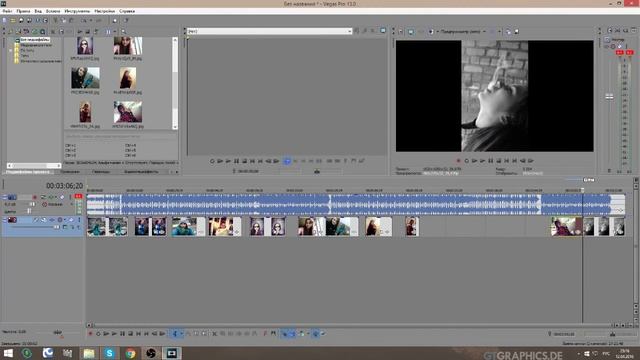This screenshot has height=360, width=640.
Task: Click timeline Pause button
Action: coord(122,334)
